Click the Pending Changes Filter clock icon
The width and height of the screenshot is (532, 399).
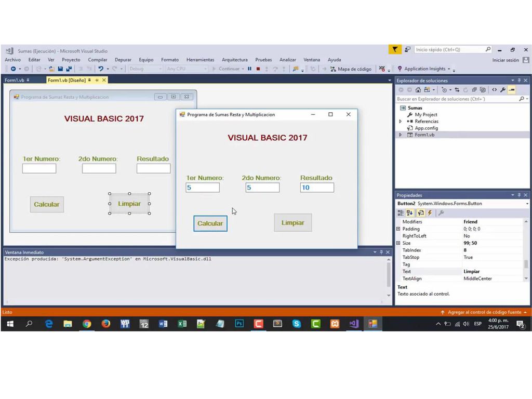(x=444, y=90)
